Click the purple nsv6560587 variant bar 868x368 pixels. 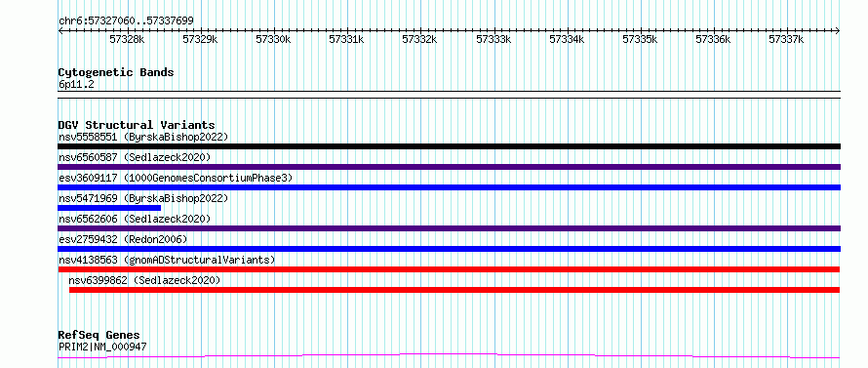click(449, 167)
